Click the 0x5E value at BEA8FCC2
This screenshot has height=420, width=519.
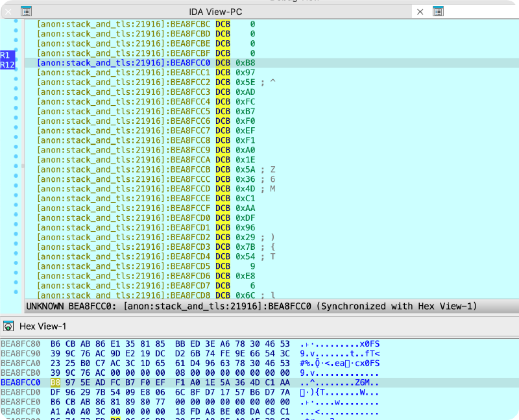[x=244, y=82]
